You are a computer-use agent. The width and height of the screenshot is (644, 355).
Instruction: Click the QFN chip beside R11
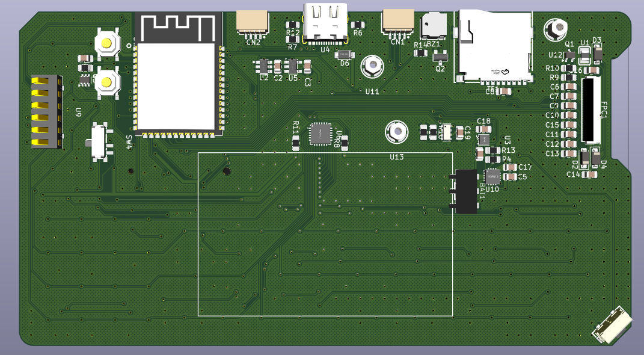319,134
